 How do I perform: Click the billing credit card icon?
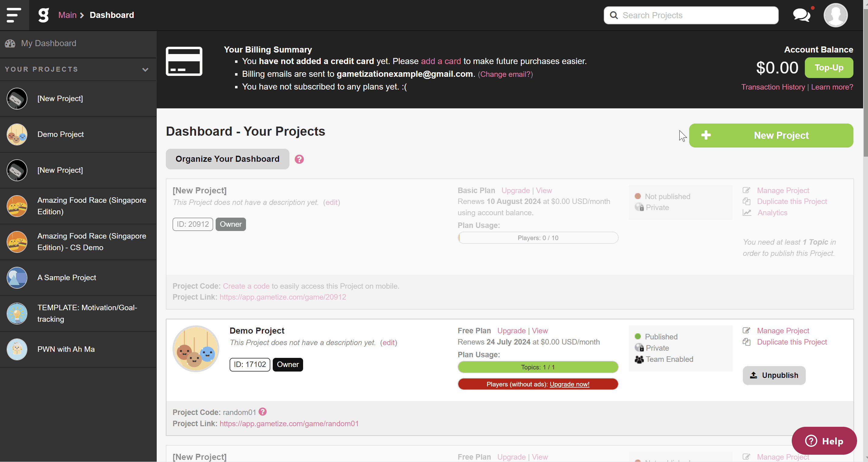click(x=184, y=61)
